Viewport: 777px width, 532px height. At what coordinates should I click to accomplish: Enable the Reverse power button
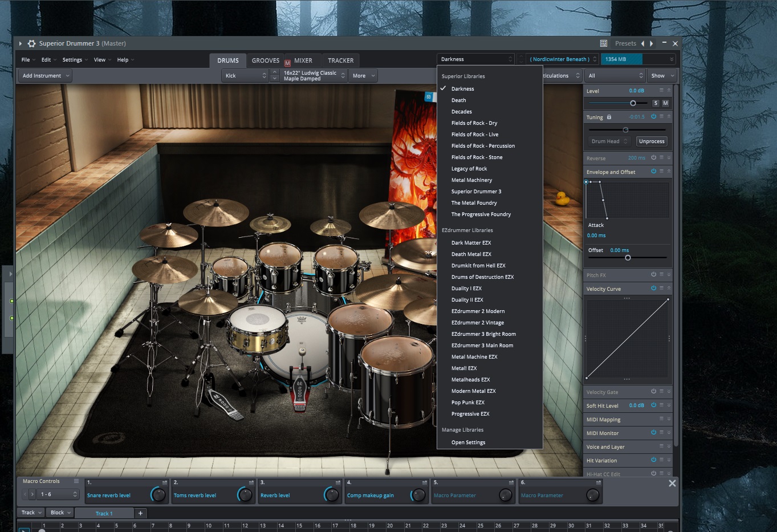[x=653, y=157]
